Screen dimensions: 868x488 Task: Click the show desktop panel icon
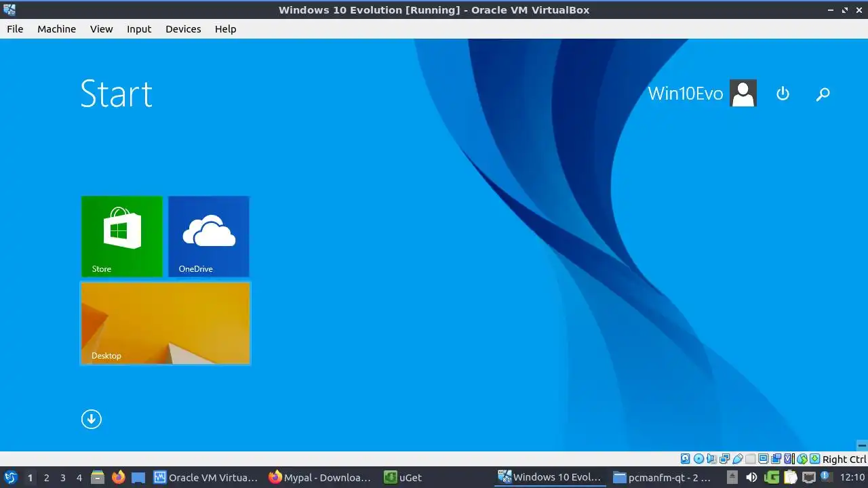click(138, 477)
